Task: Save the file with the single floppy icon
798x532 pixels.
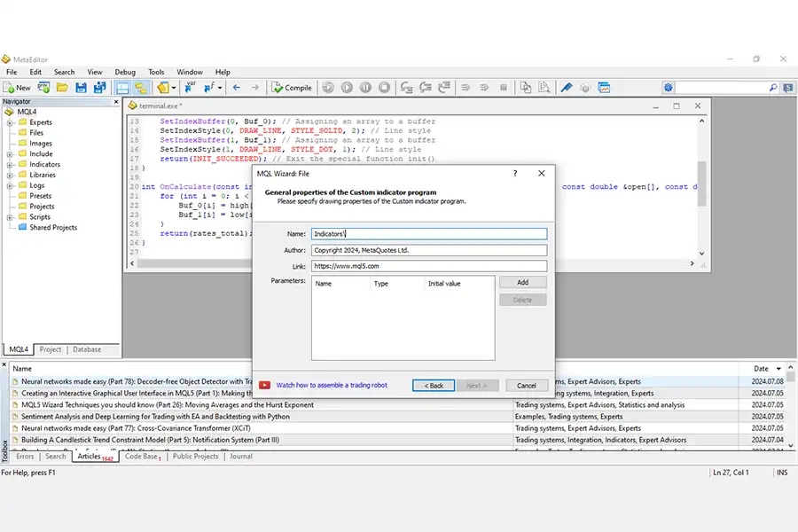Action: pyautogui.click(x=81, y=88)
